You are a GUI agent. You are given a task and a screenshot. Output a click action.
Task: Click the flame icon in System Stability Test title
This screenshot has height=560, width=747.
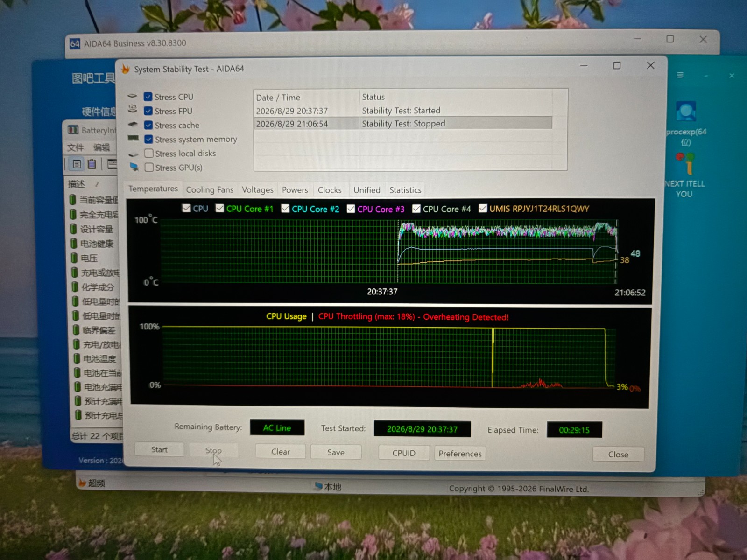coord(126,69)
